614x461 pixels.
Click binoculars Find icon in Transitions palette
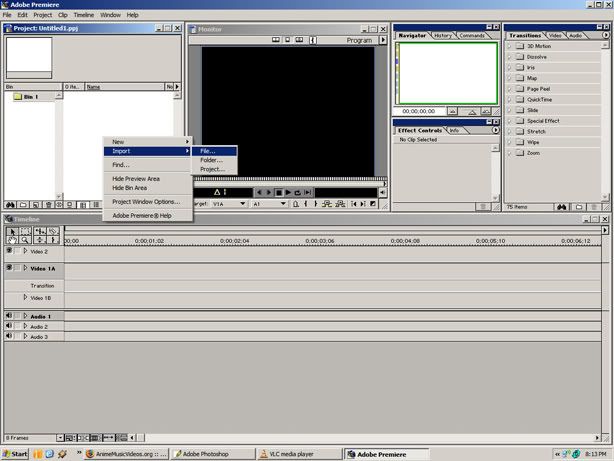[x=562, y=207]
